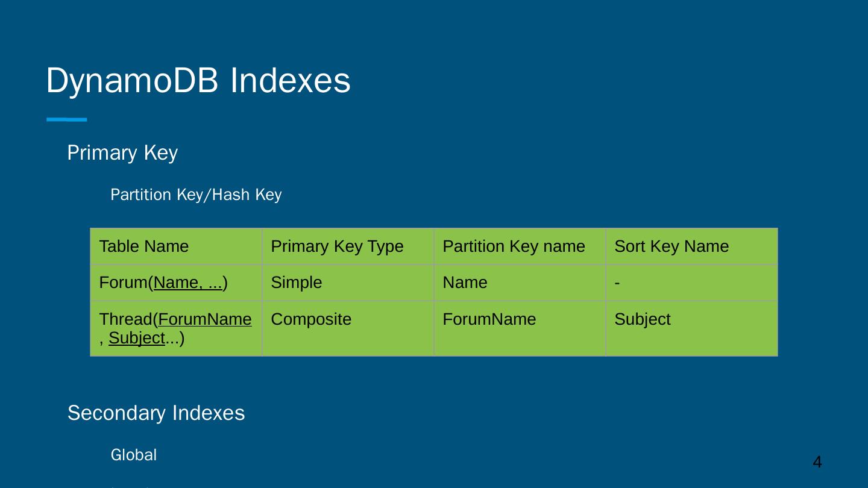Click "Subject" in the Sort Key column
Viewport: 868px width, 488px height.
point(642,319)
